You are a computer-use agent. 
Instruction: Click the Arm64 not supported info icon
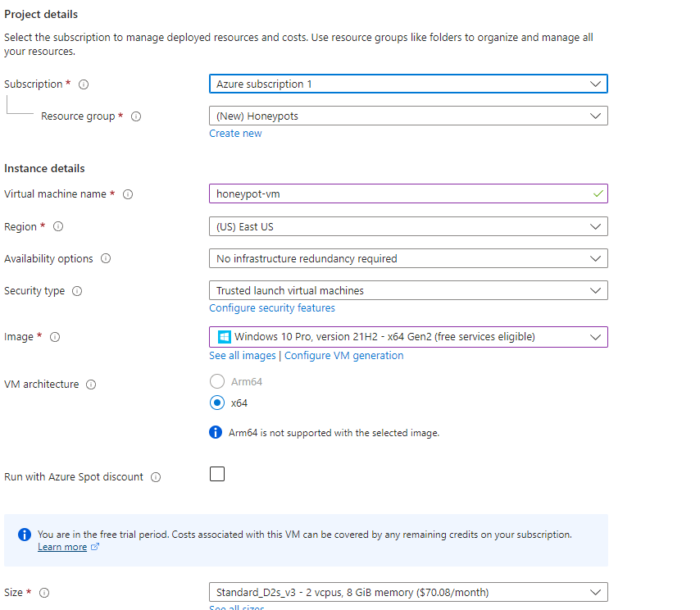pyautogui.click(x=216, y=432)
